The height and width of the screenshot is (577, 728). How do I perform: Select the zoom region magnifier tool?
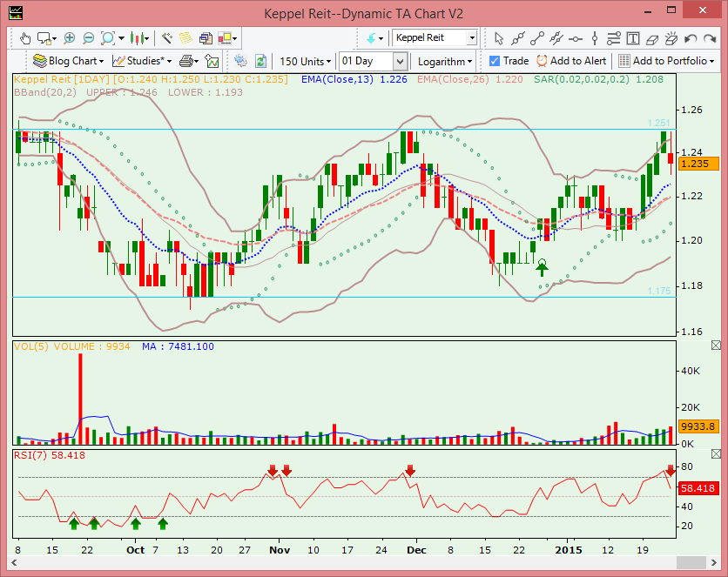(x=108, y=38)
